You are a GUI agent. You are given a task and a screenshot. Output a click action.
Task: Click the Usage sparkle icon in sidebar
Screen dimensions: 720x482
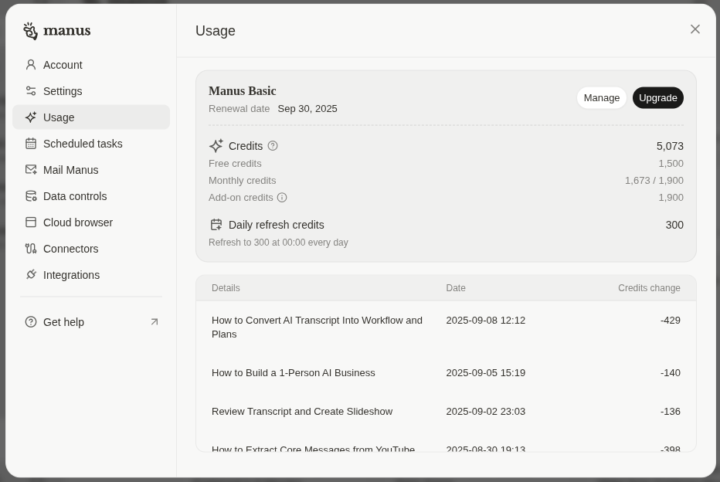tap(31, 117)
